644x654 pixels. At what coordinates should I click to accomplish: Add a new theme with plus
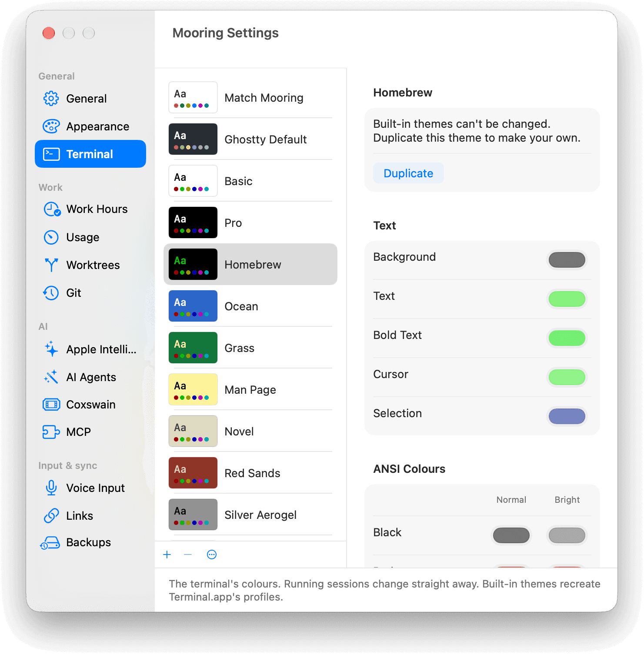167,554
